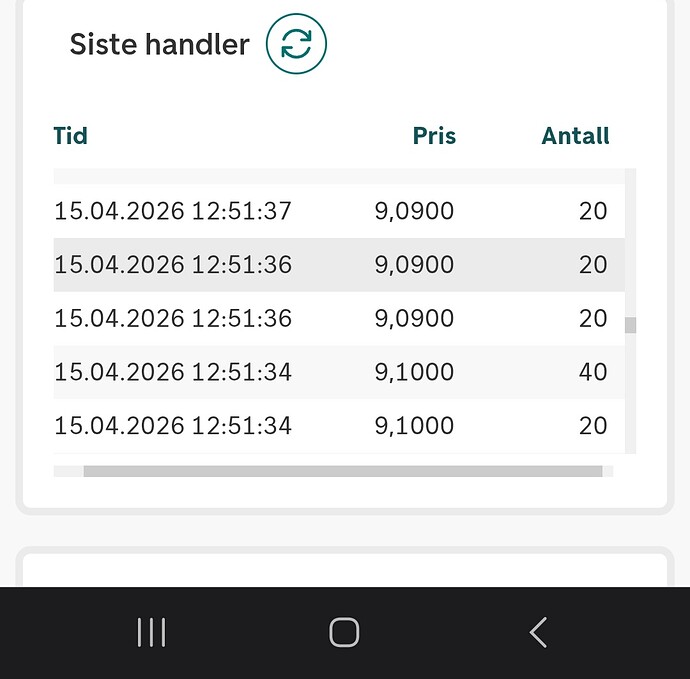Click timestamp of the white 12:51:36 row

click(173, 318)
